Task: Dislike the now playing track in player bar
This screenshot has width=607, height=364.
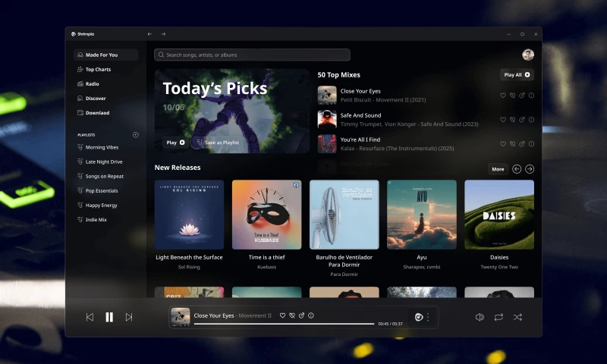Action: [x=292, y=315]
